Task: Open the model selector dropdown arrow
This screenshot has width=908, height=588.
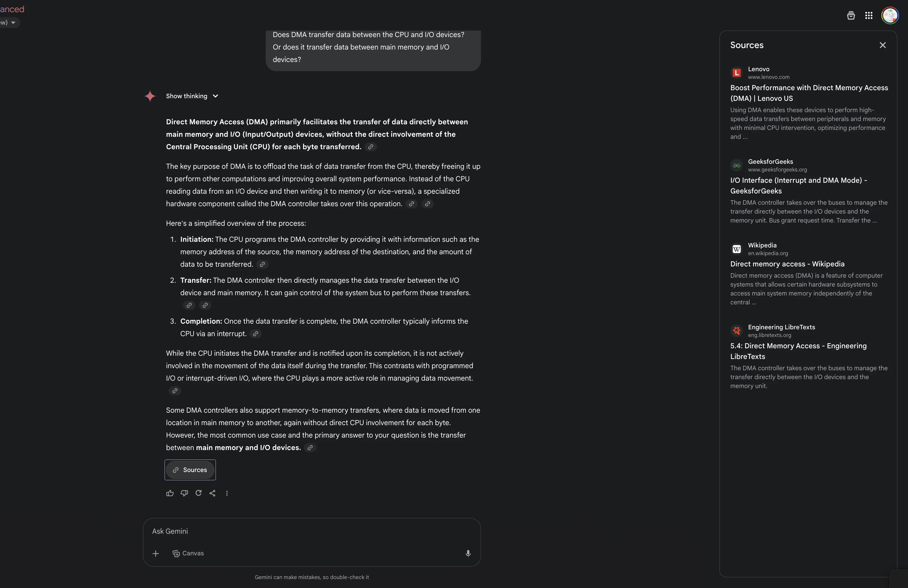Action: (13, 23)
